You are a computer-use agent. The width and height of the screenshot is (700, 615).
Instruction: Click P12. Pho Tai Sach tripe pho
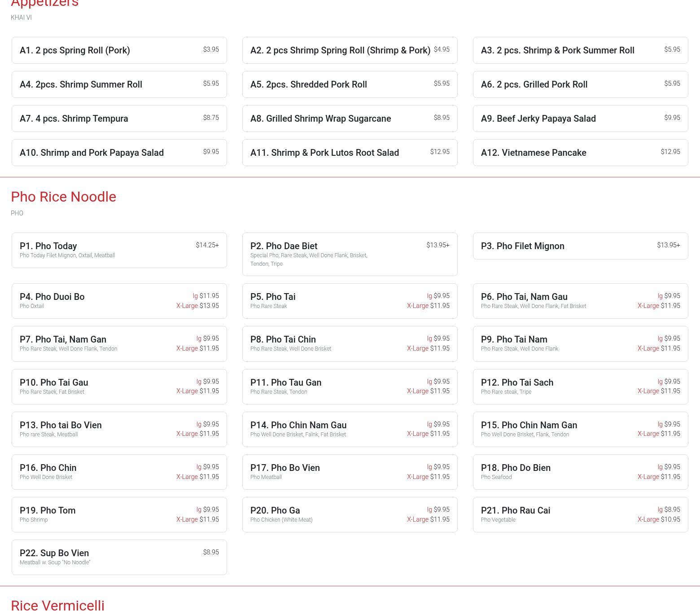click(x=581, y=387)
